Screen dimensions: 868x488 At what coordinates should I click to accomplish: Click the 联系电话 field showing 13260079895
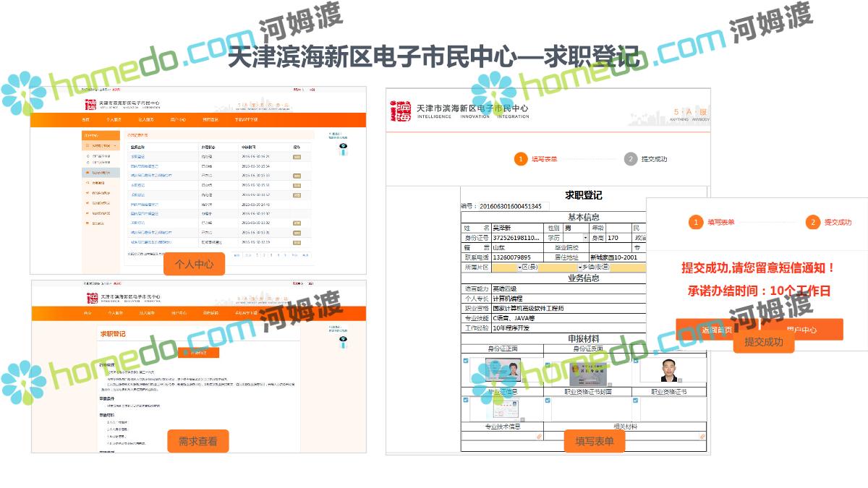click(x=511, y=257)
